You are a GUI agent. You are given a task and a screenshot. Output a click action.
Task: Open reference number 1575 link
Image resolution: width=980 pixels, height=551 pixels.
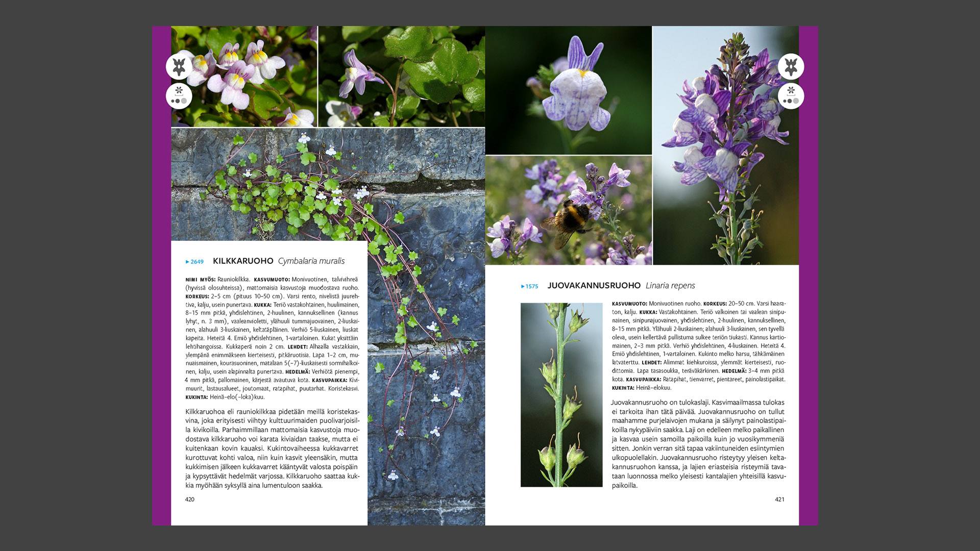pyautogui.click(x=532, y=286)
